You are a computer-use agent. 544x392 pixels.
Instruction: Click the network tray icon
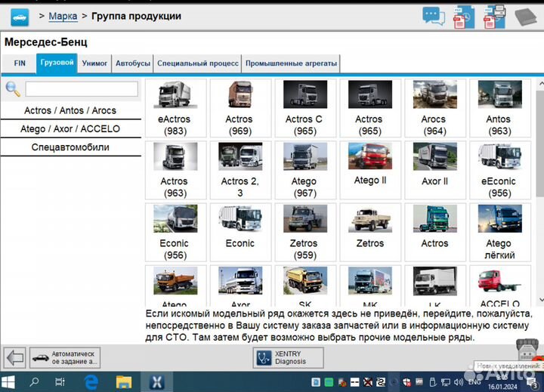446,382
